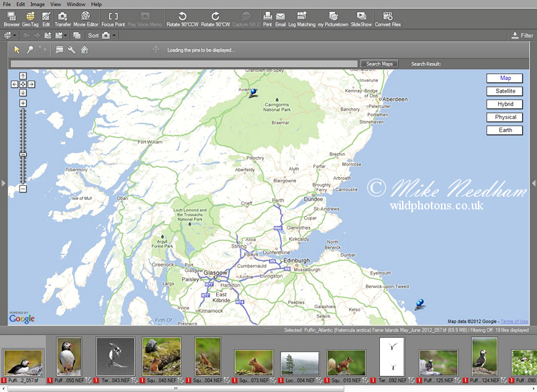Image resolution: width=537 pixels, height=392 pixels.
Task: Switch map to Hybrid view
Action: [x=505, y=104]
